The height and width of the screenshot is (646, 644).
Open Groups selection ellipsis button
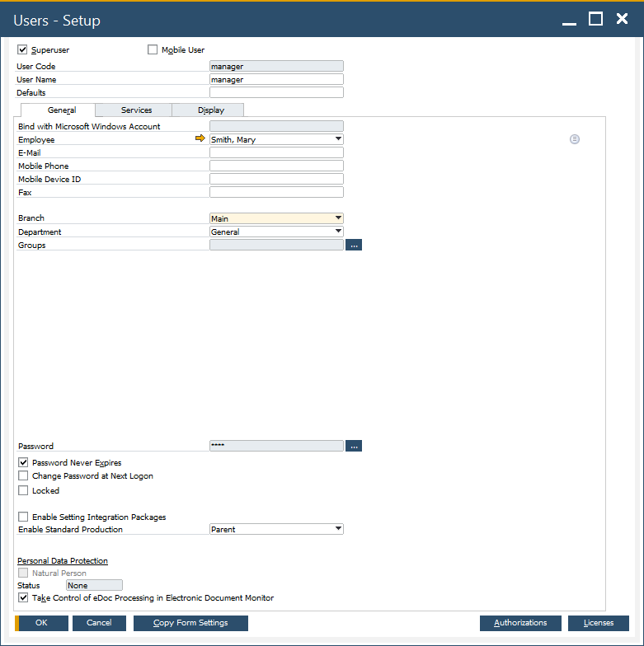click(x=354, y=246)
